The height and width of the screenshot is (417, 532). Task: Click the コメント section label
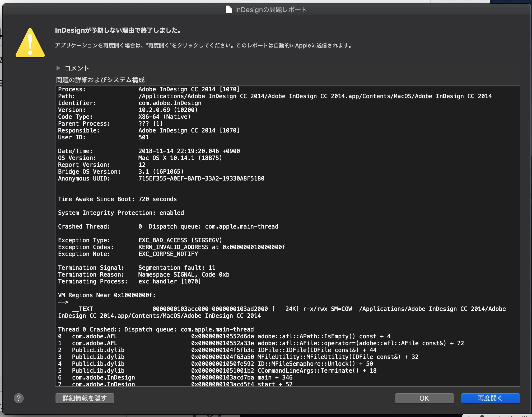pyautogui.click(x=77, y=68)
